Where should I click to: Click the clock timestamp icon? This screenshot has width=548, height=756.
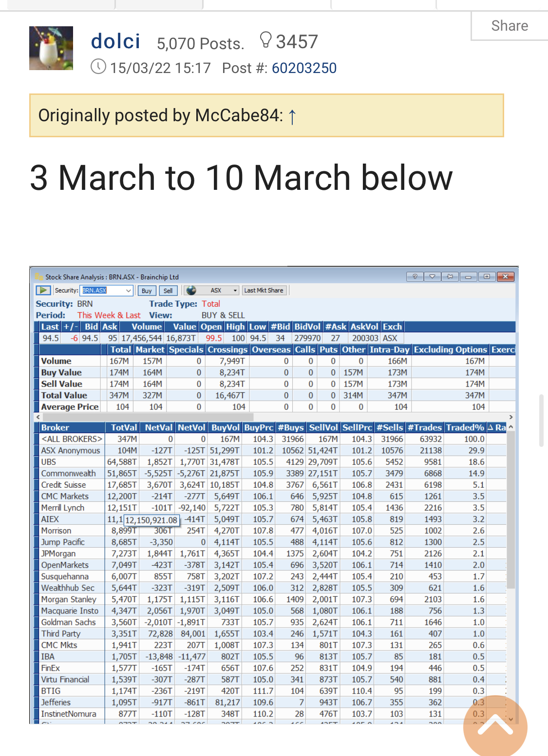point(98,67)
